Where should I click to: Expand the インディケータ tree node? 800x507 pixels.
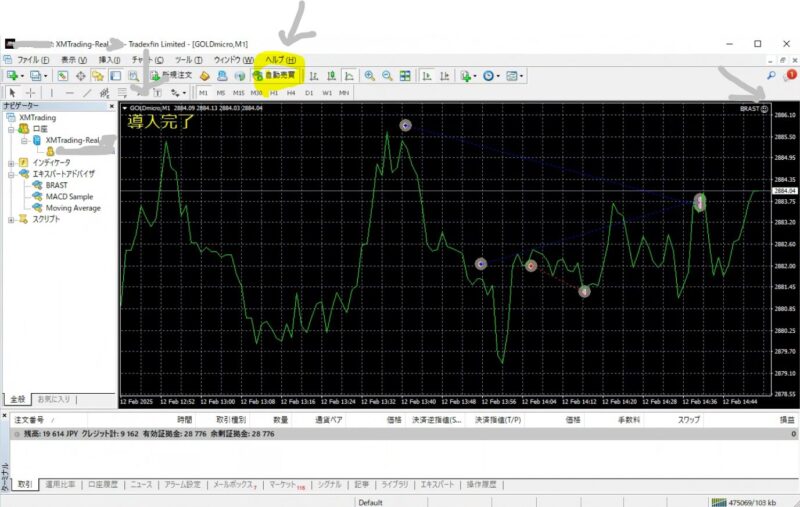pyautogui.click(x=11, y=163)
